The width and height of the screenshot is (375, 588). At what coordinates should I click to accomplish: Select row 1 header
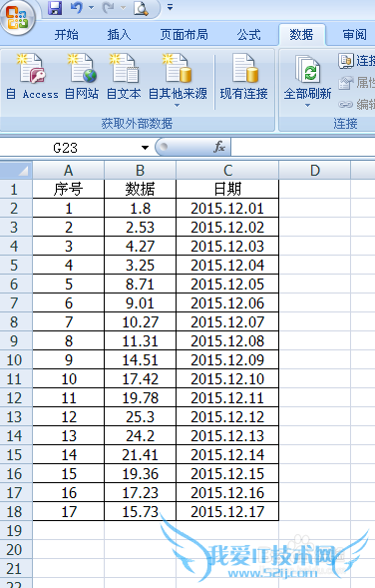point(17,189)
